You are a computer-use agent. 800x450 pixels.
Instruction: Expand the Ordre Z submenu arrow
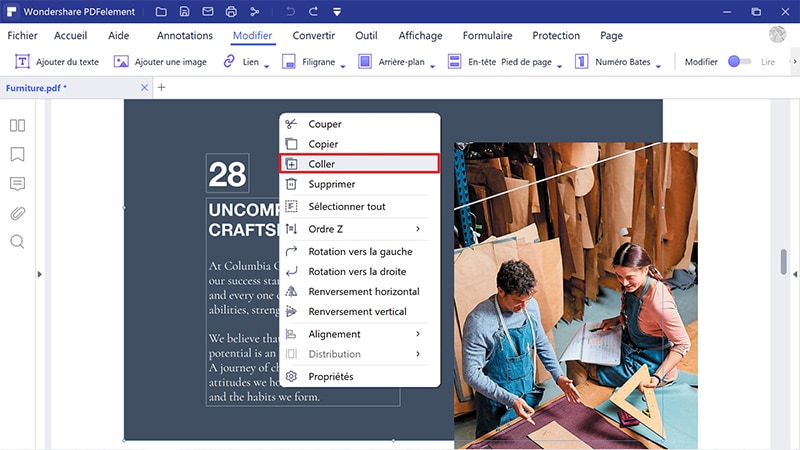click(x=418, y=229)
